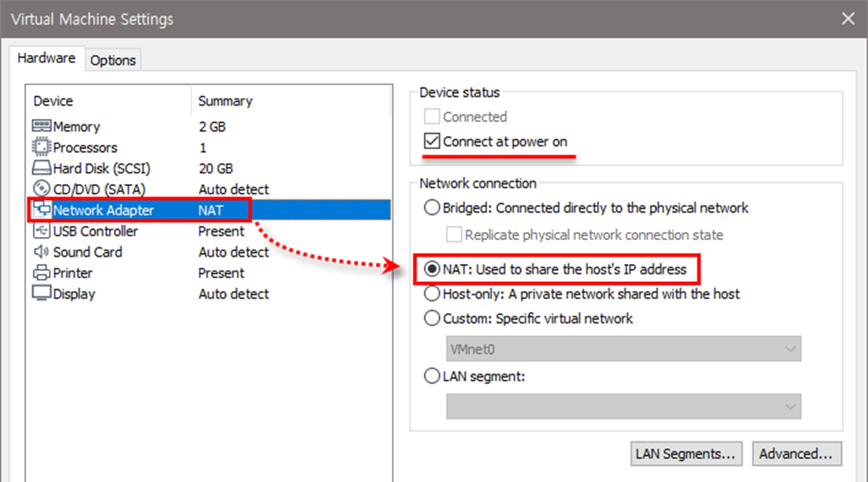This screenshot has height=482, width=868.
Task: Open the Hardware tab
Action: tap(46, 58)
